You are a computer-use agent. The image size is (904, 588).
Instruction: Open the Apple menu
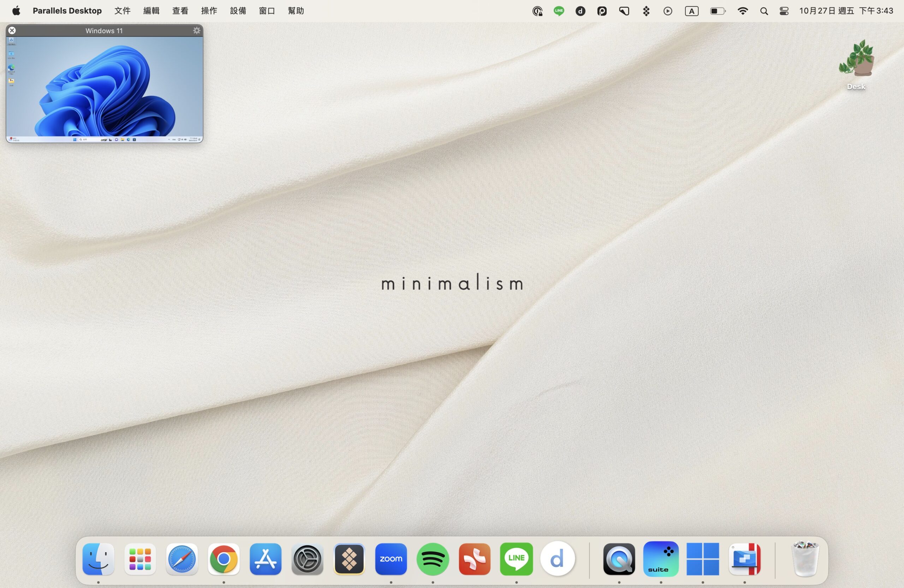pos(16,11)
